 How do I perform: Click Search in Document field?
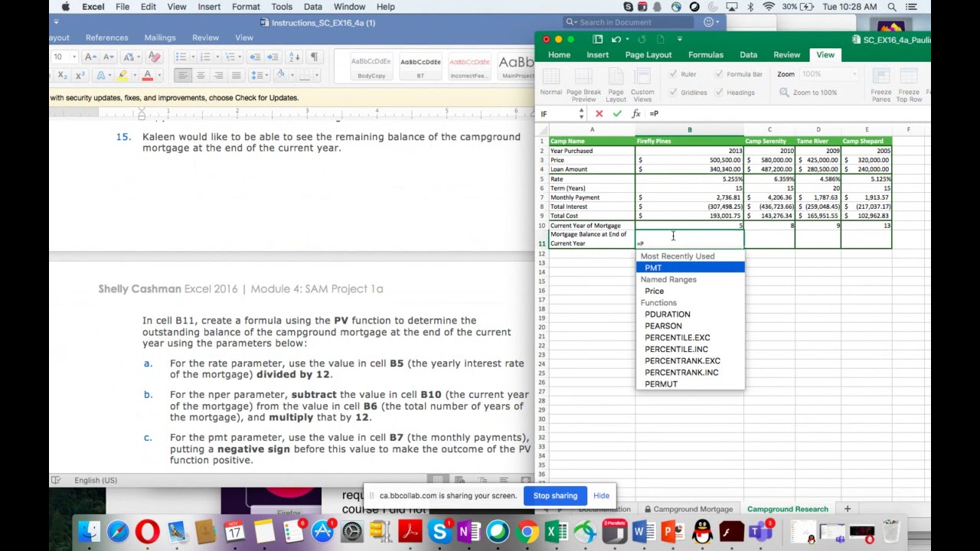[x=630, y=23]
